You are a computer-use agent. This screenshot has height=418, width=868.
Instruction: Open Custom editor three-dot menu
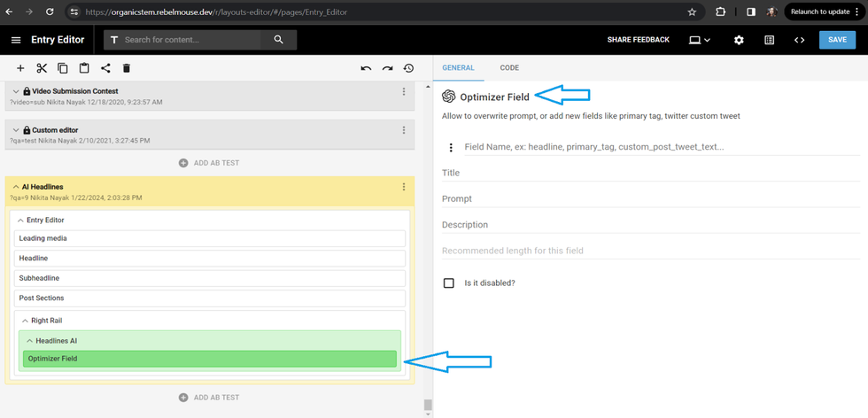click(x=404, y=130)
